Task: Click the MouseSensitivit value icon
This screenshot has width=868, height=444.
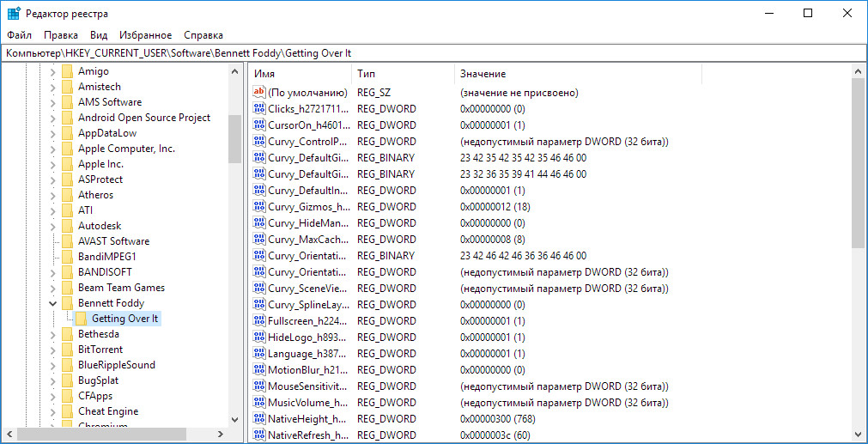Action: pos(258,386)
